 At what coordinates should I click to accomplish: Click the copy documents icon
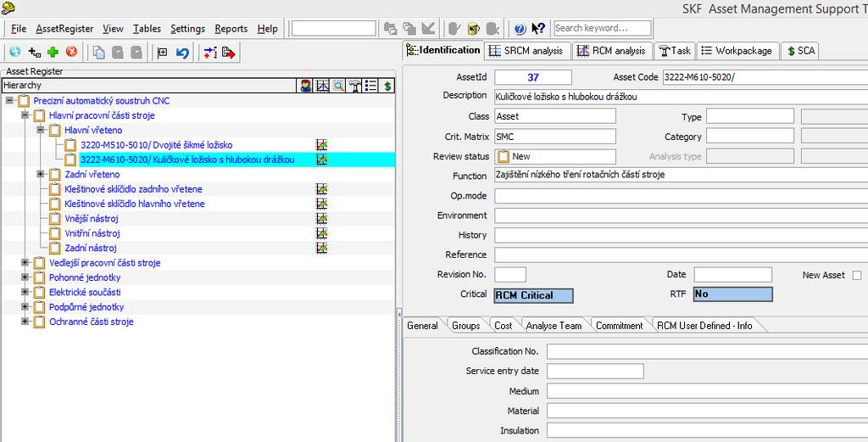click(x=99, y=53)
